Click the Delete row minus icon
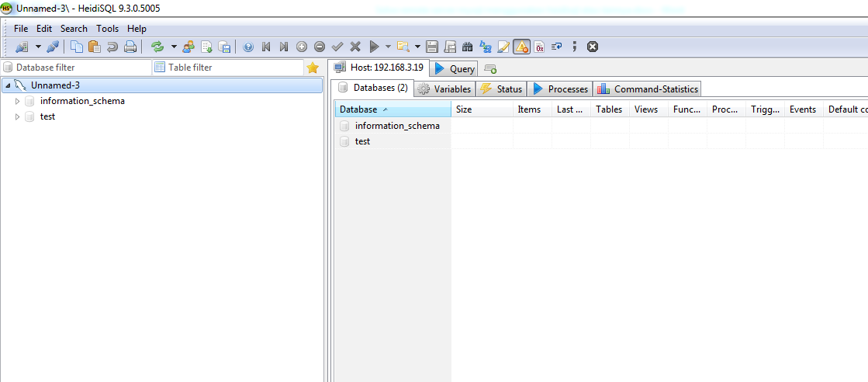Image resolution: width=868 pixels, height=382 pixels. tap(320, 47)
